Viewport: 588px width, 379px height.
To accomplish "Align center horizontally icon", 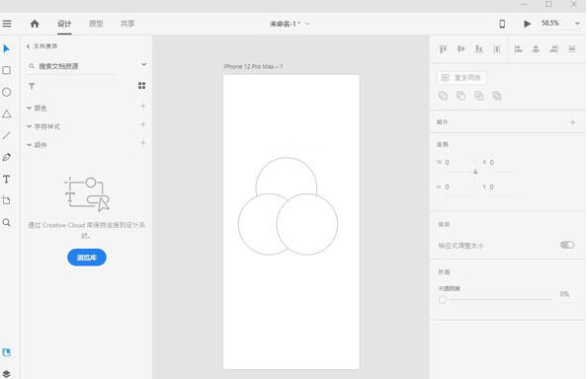I will pos(536,48).
